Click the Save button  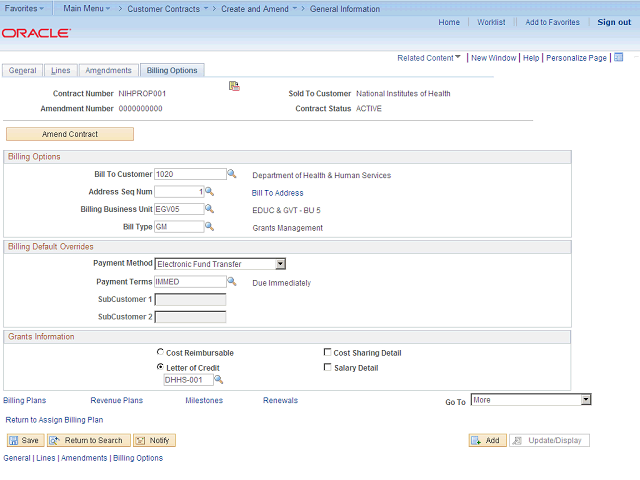(25, 440)
